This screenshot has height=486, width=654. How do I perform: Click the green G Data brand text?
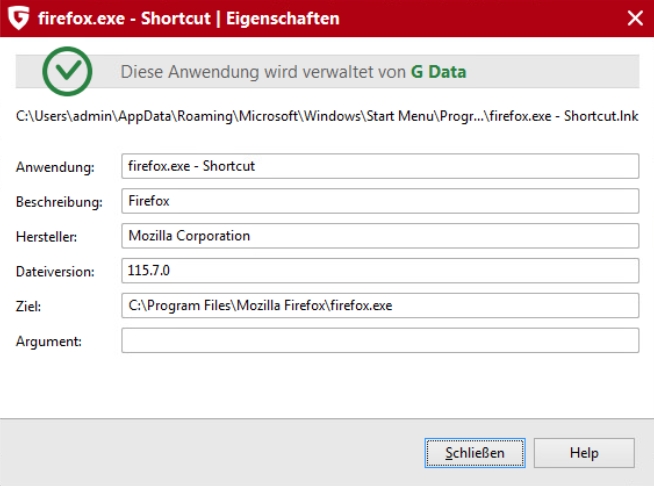[x=438, y=72]
